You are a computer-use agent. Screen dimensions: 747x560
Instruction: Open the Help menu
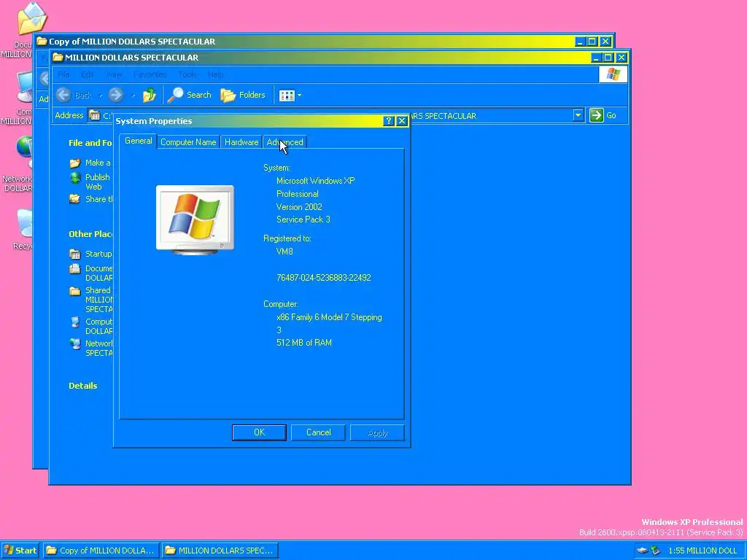click(x=215, y=74)
